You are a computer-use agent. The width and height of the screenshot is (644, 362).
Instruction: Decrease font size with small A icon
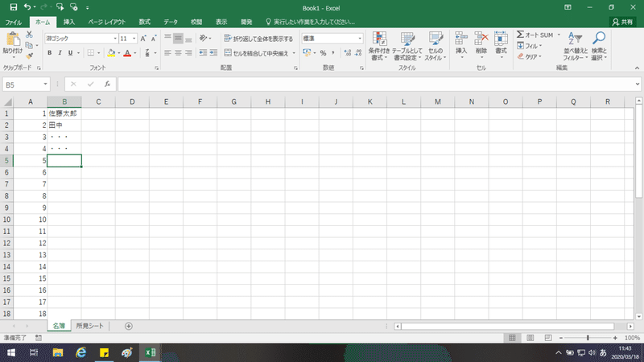pyautogui.click(x=154, y=39)
